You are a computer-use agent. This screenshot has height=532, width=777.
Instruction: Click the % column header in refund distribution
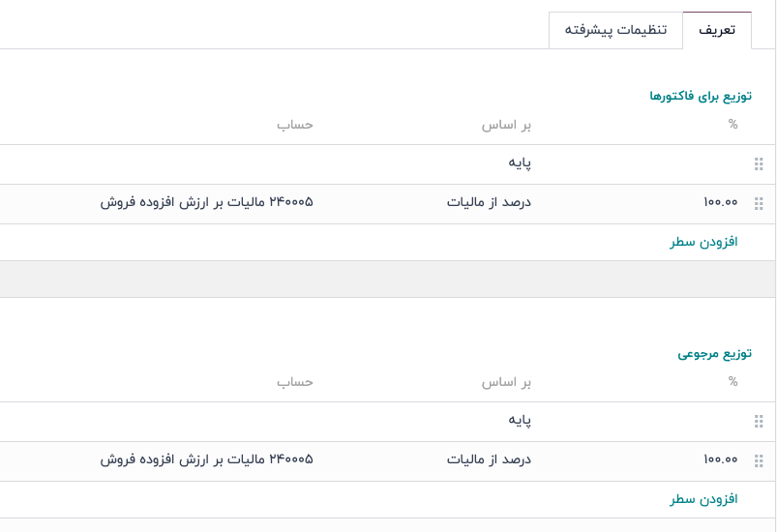pos(732,382)
